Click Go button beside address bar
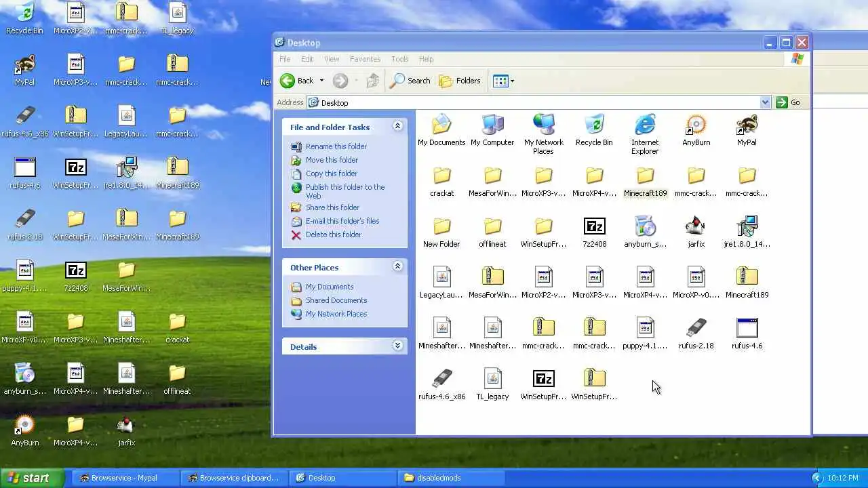Image resolution: width=868 pixels, height=488 pixels. (x=788, y=102)
